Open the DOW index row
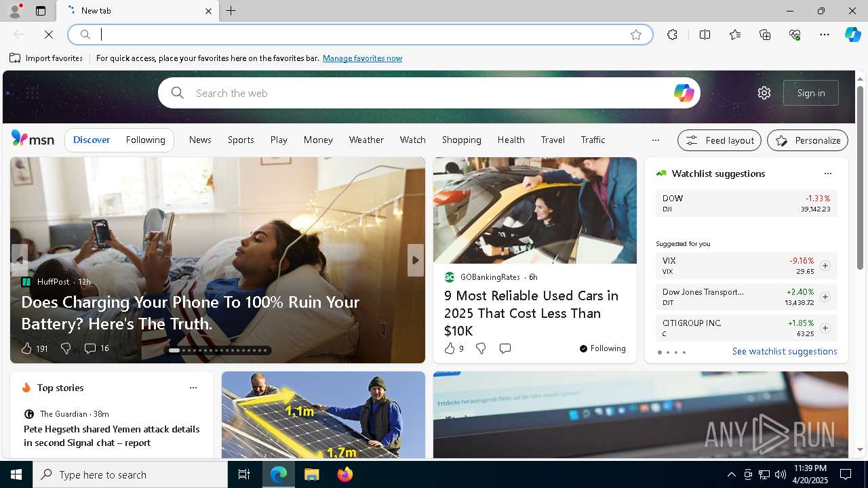 (x=746, y=203)
